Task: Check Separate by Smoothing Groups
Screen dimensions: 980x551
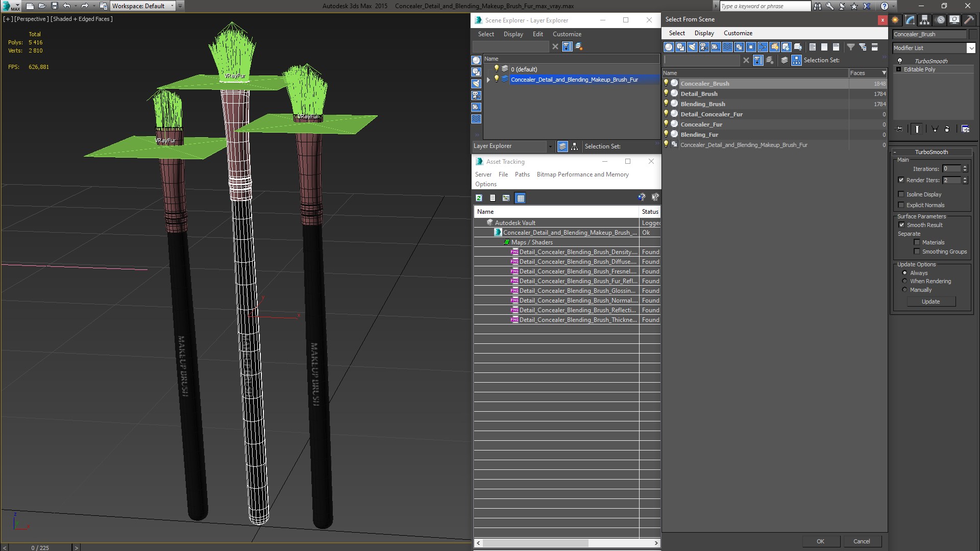Action: 917,252
